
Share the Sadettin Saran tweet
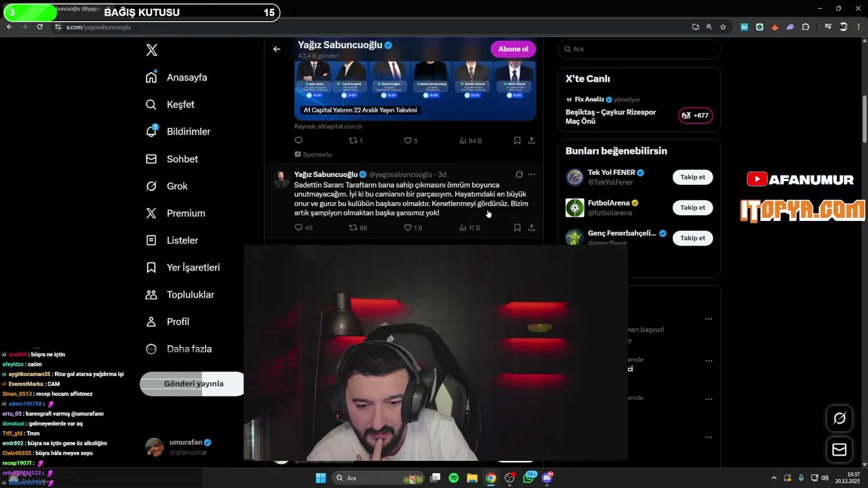click(532, 228)
